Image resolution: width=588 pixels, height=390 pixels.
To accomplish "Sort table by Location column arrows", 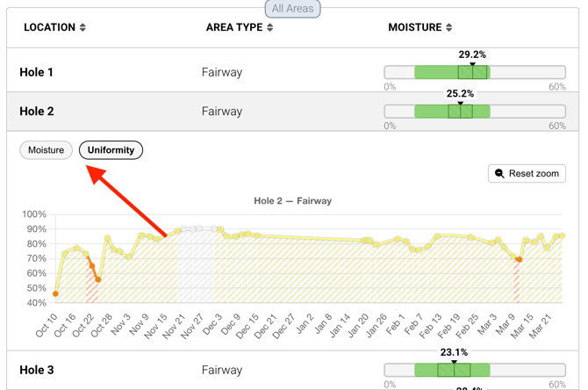I will [x=82, y=27].
